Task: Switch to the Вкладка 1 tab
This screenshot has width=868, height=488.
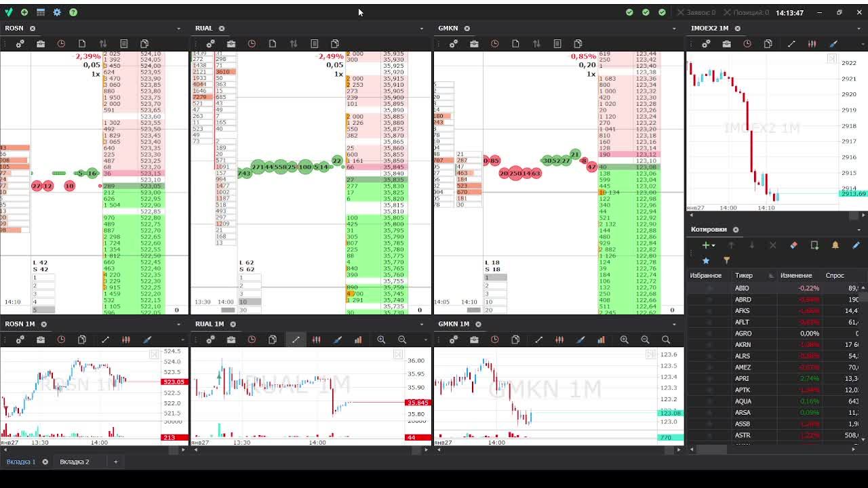Action: [x=21, y=462]
